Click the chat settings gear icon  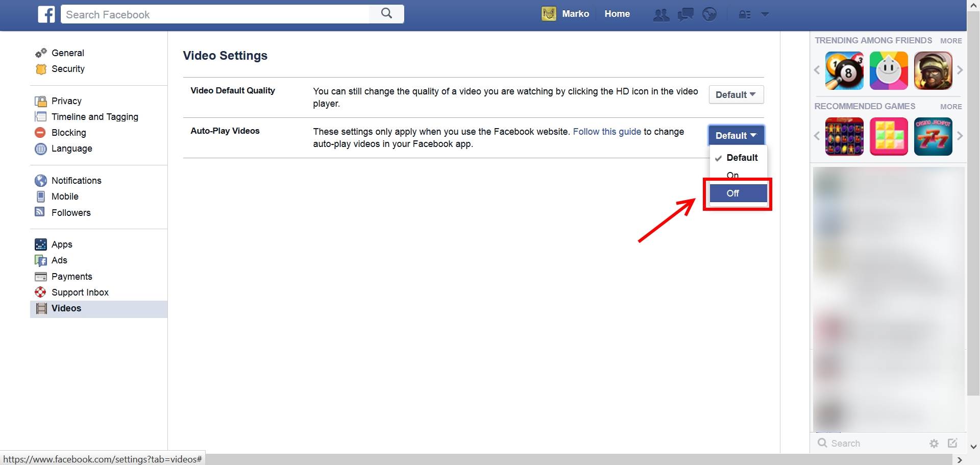click(934, 444)
